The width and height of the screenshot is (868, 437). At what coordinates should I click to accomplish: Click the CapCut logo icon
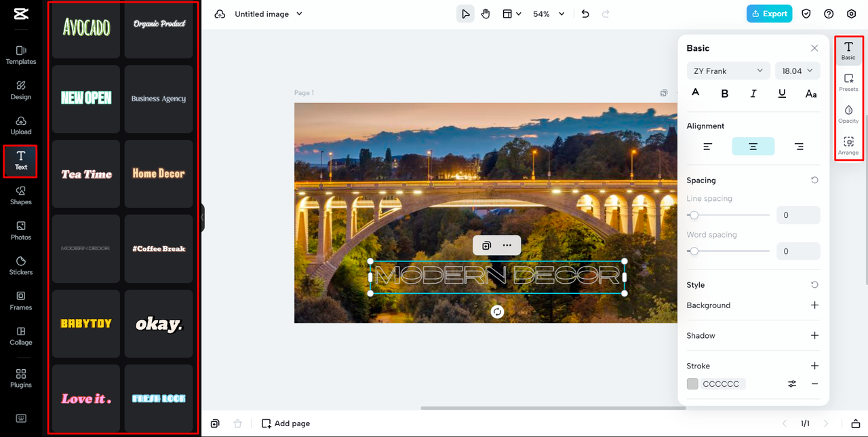[20, 15]
